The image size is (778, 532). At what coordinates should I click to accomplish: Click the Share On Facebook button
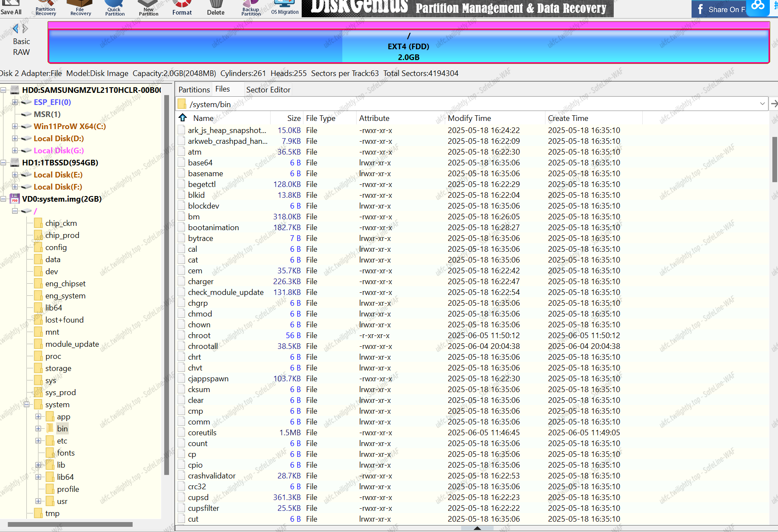720,9
